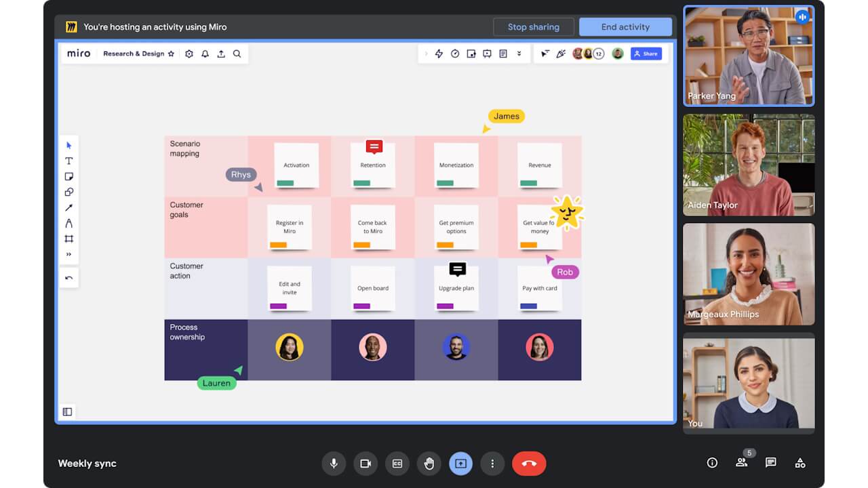Mute your microphone
Viewport: 868px width, 488px height.
point(334,464)
